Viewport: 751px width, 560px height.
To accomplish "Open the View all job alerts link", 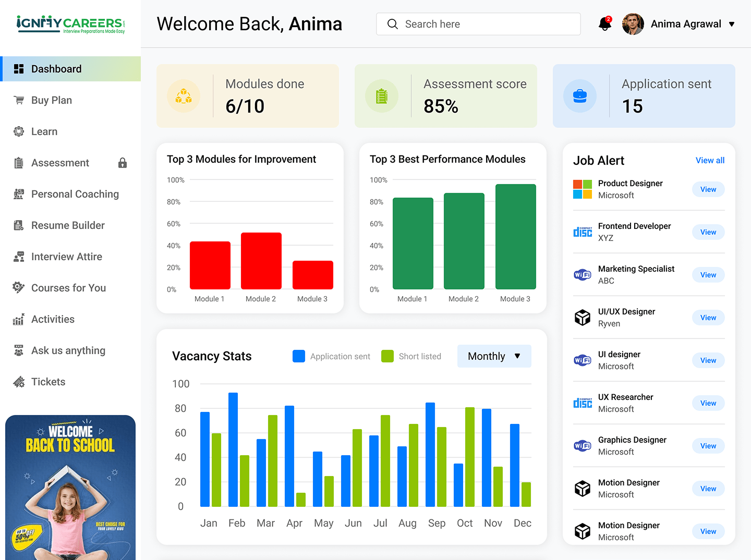I will (x=710, y=160).
